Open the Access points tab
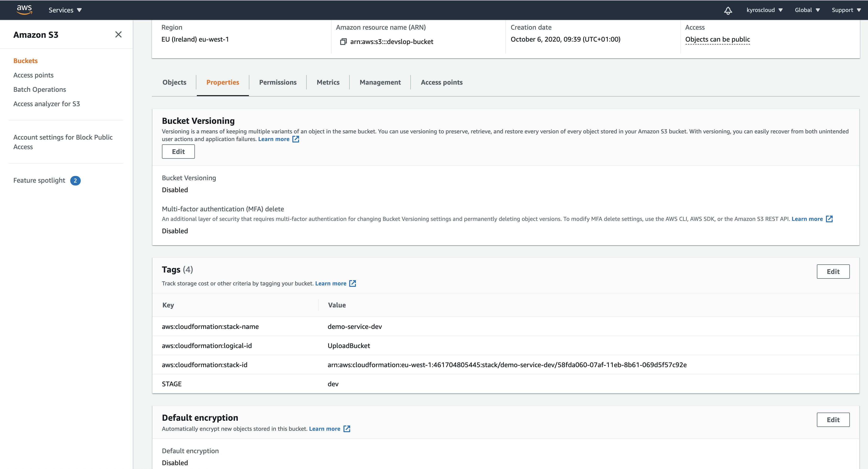This screenshot has height=469, width=868. (441, 82)
